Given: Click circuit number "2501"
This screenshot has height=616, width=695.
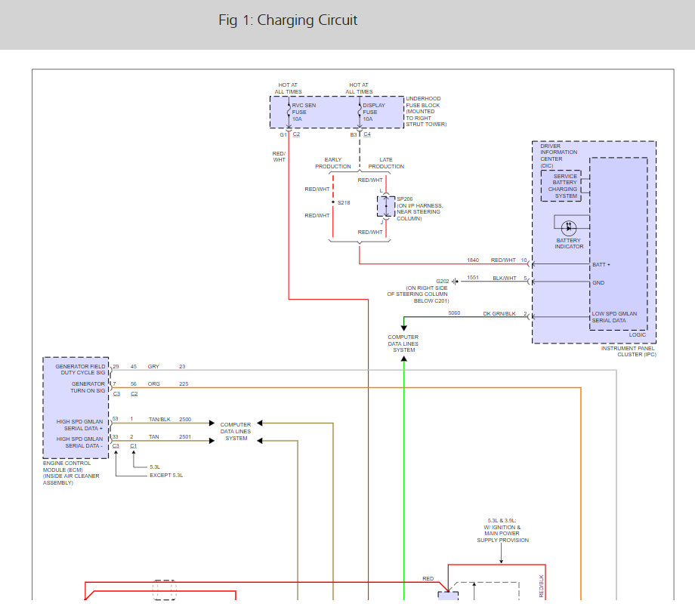Looking at the screenshot, I should click(x=185, y=437).
